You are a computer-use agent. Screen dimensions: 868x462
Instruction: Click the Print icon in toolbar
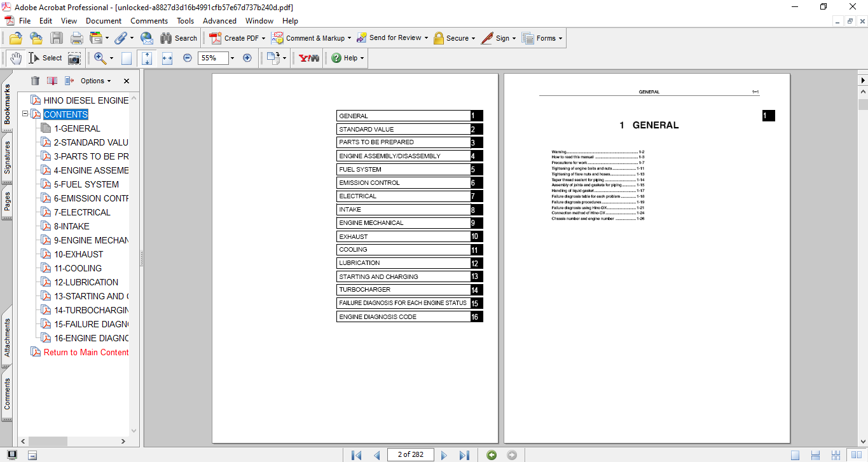[76, 38]
